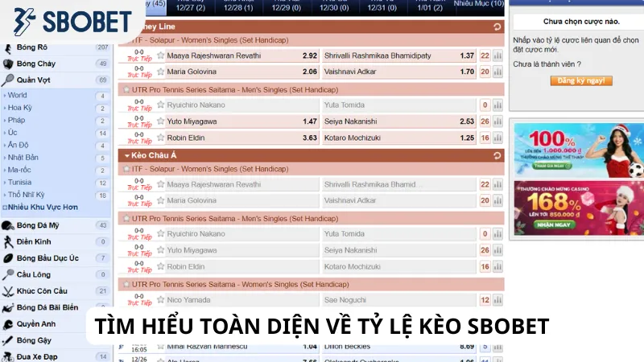Open the 168% casino bonus banner
Screen dimensions: 644x362
pyautogui.click(x=579, y=208)
